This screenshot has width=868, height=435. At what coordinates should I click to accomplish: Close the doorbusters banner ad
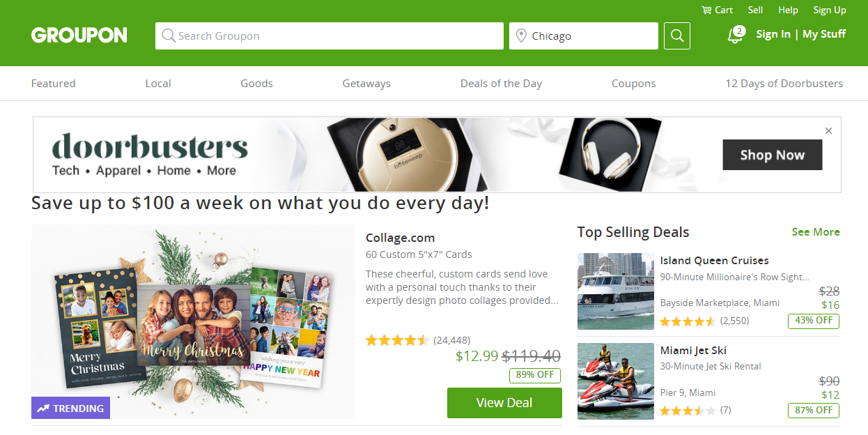coord(828,130)
